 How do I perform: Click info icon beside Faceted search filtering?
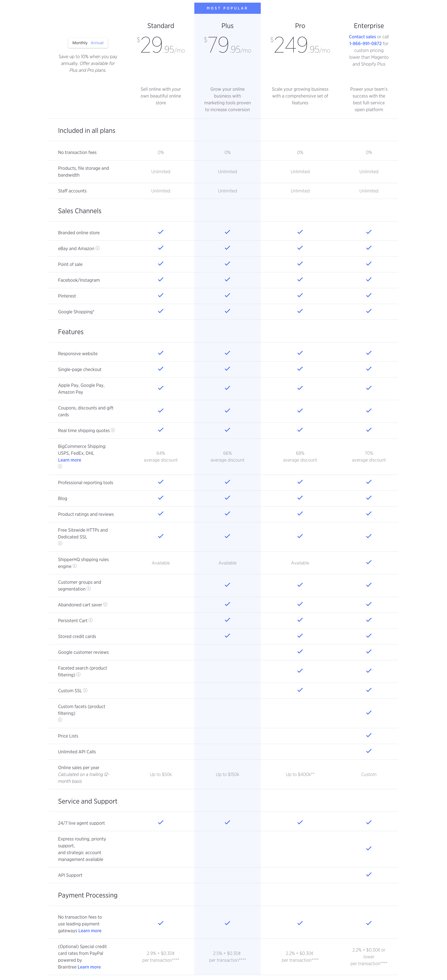tap(78, 675)
